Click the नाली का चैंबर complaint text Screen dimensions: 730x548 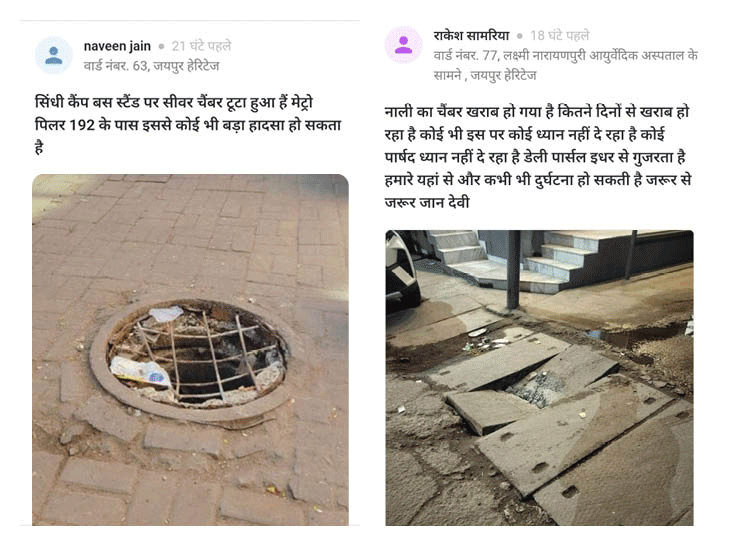point(538,157)
